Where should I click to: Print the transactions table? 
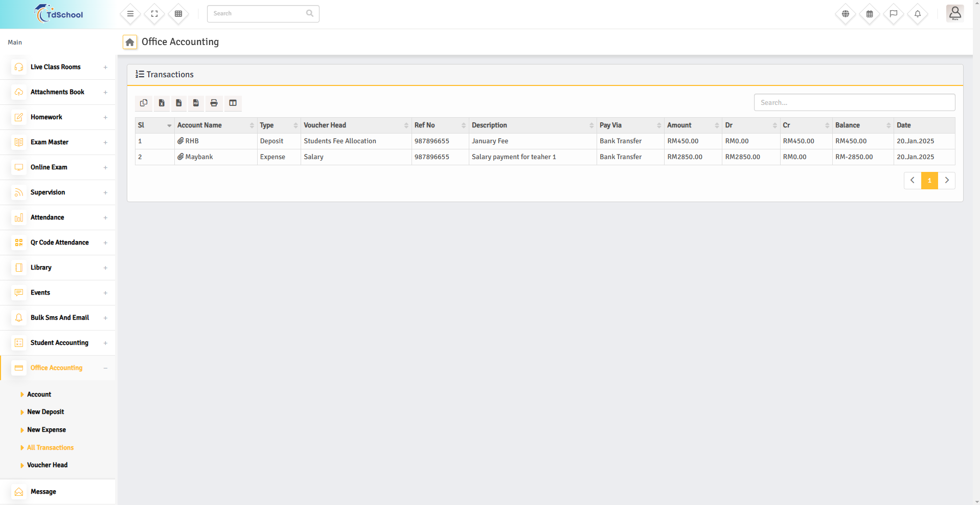(x=214, y=103)
